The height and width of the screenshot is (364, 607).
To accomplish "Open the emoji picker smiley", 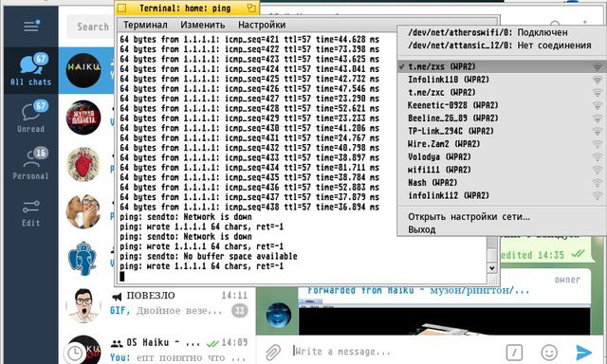I will click(x=548, y=352).
